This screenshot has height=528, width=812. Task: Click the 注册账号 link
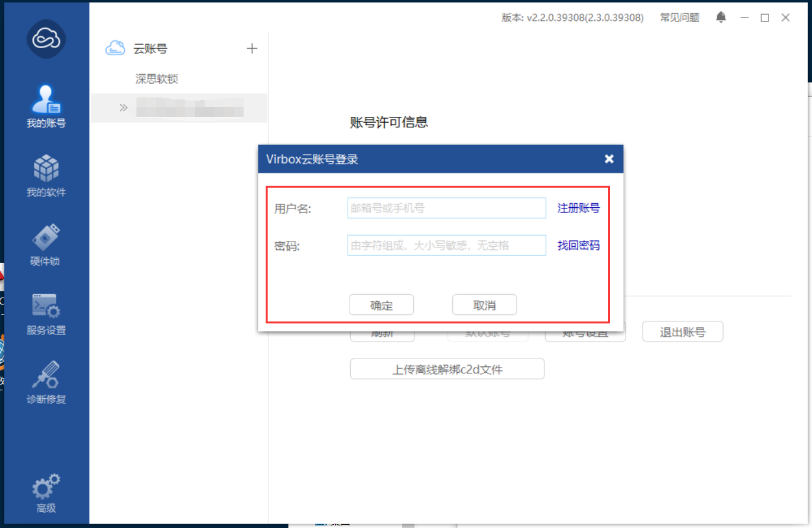tap(578, 208)
